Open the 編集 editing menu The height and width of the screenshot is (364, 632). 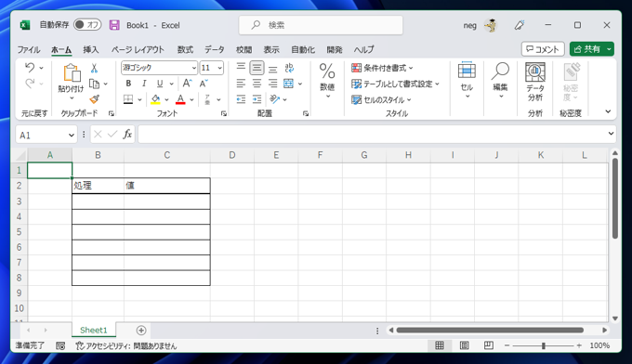[x=500, y=81]
